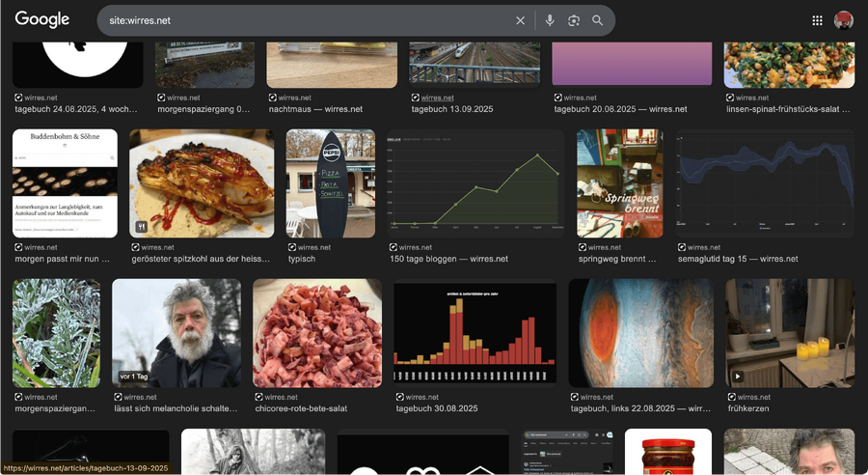Click video play badge on frühkerzen image
Image resolution: width=868 pixels, height=475 pixels.
[738, 377]
